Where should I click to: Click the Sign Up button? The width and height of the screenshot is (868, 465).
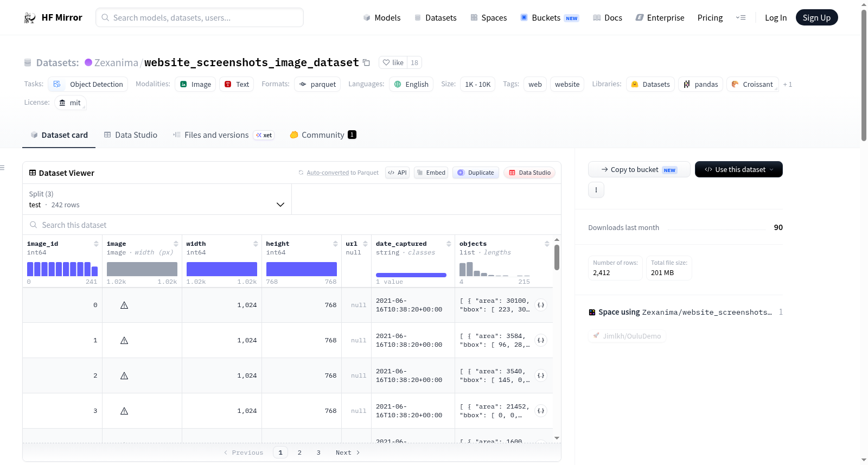point(816,18)
